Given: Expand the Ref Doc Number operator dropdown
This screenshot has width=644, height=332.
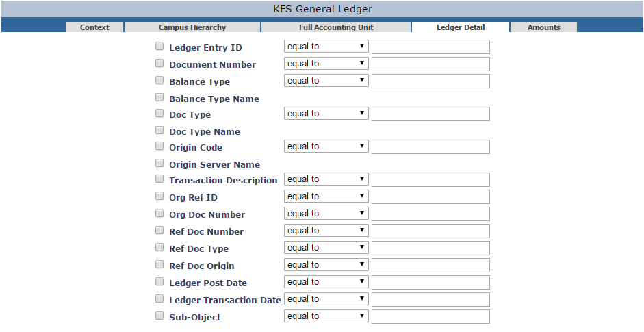Looking at the screenshot, I should tap(326, 231).
